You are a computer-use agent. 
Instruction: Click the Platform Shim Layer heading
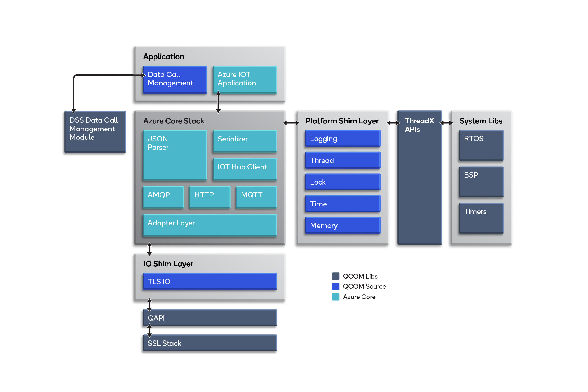click(342, 121)
